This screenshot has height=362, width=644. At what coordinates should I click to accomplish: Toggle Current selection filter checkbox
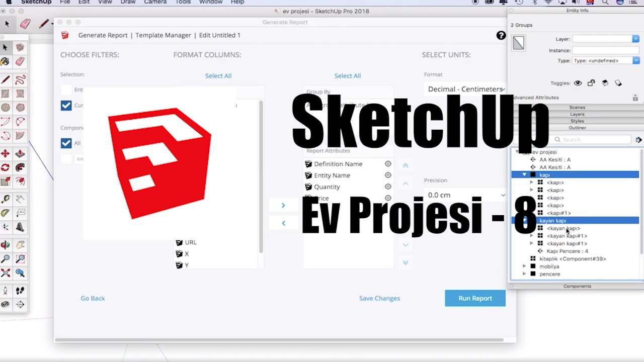tap(66, 106)
